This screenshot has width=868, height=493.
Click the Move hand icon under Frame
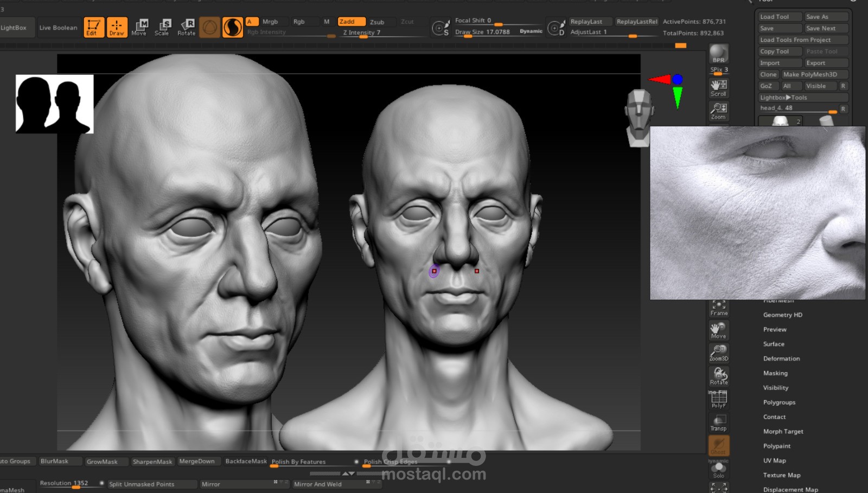click(719, 331)
